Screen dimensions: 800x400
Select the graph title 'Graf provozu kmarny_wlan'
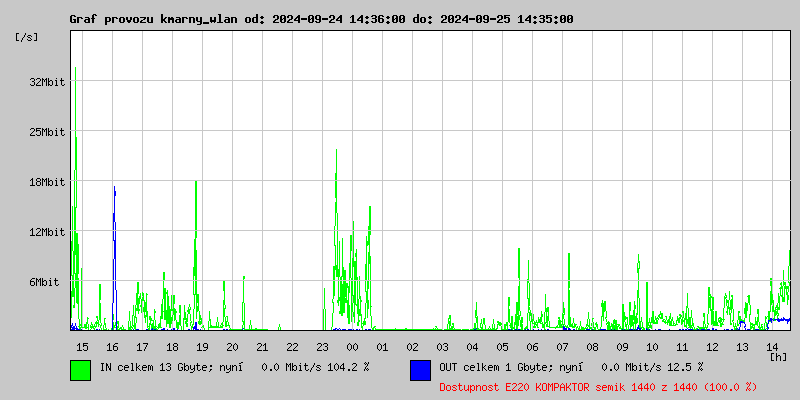coord(155,19)
